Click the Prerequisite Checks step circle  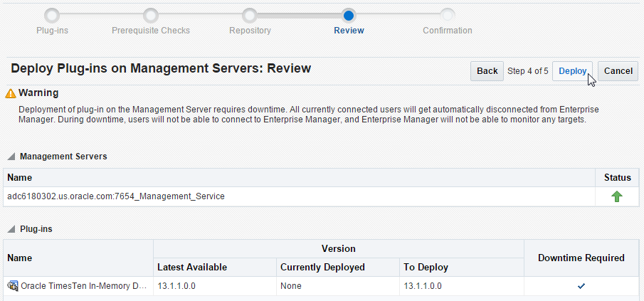(151, 16)
